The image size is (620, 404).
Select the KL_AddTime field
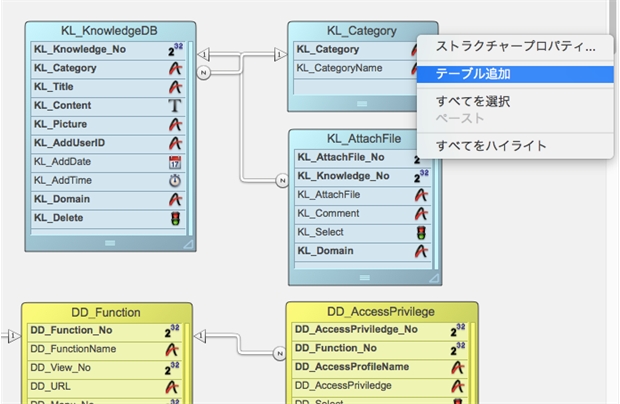[108, 181]
